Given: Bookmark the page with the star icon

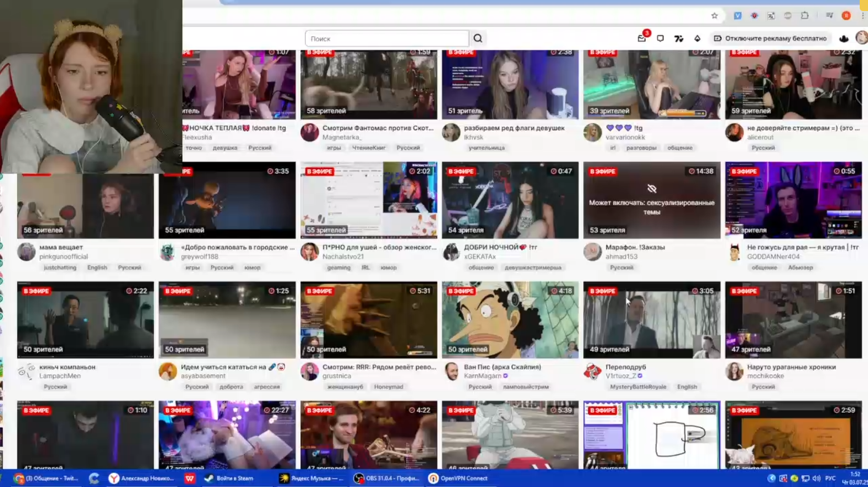Looking at the screenshot, I should 714,15.
